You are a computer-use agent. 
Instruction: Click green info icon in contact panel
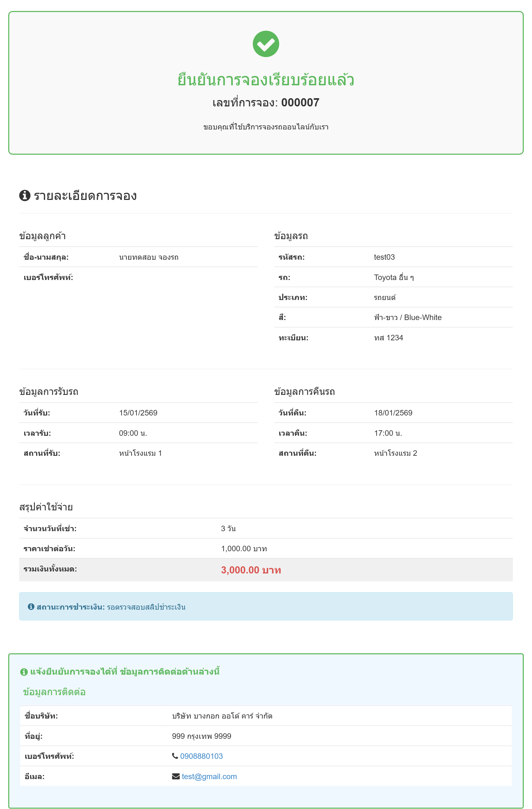24,672
